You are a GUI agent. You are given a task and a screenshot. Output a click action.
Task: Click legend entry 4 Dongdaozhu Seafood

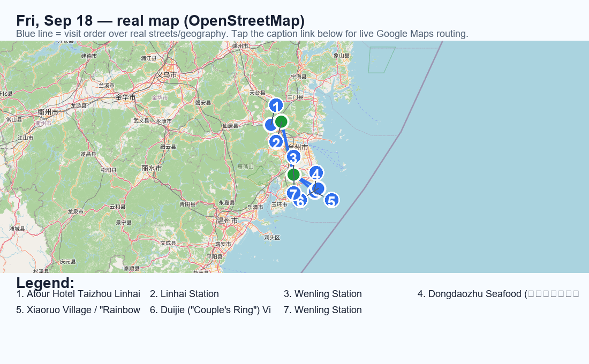pyautogui.click(x=498, y=294)
